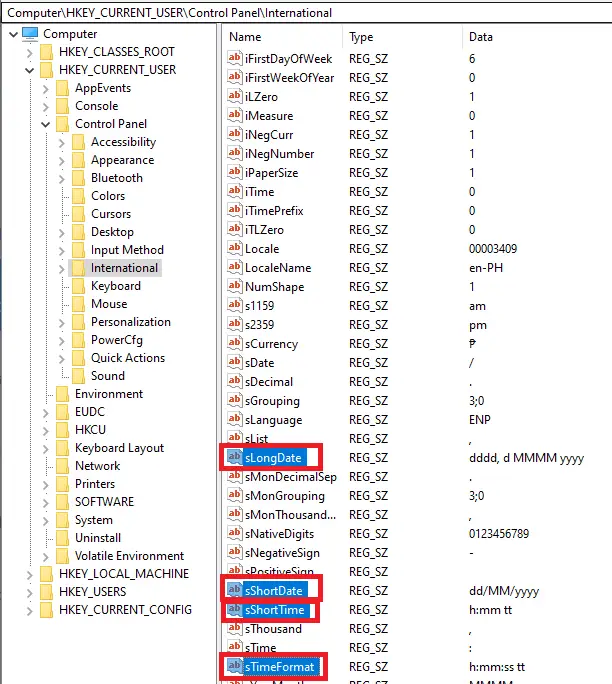Select the sNegativeSign value name
Image resolution: width=612 pixels, height=684 pixels.
(x=282, y=553)
